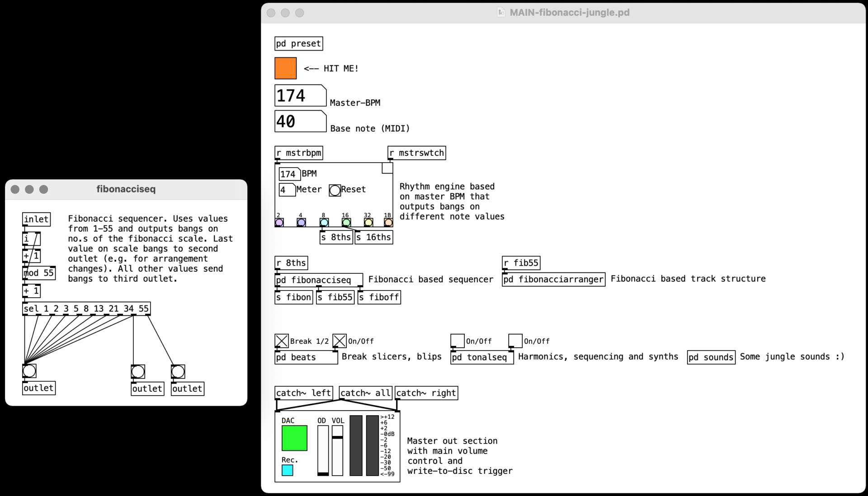This screenshot has height=496, width=868.
Task: Open the pd preset subpatch
Action: 298,43
